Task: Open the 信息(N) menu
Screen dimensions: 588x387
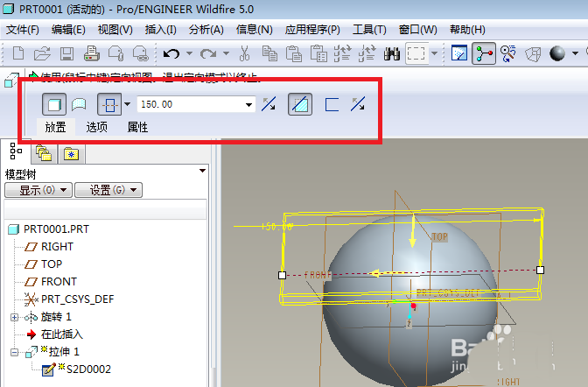Action: click(x=255, y=29)
